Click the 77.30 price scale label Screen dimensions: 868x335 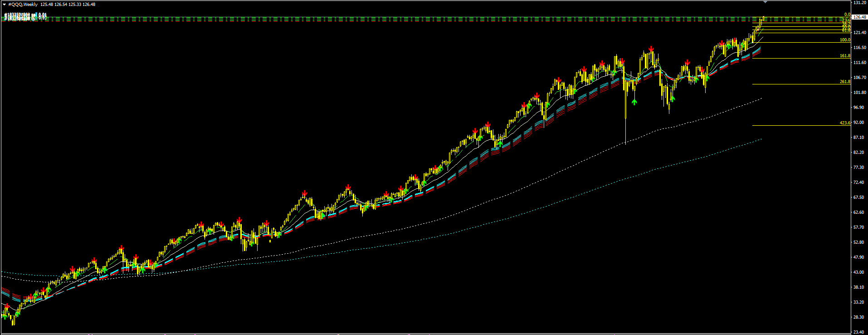pyautogui.click(x=859, y=167)
